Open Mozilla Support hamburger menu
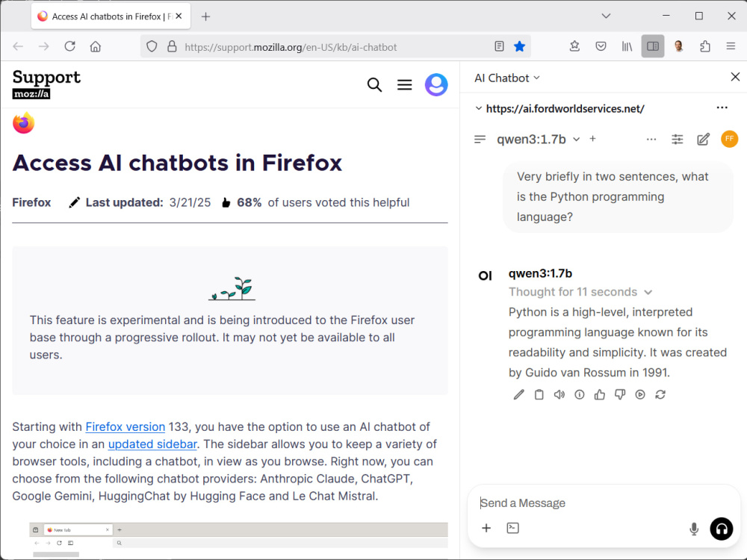Screen dimensions: 747x560 point(404,85)
